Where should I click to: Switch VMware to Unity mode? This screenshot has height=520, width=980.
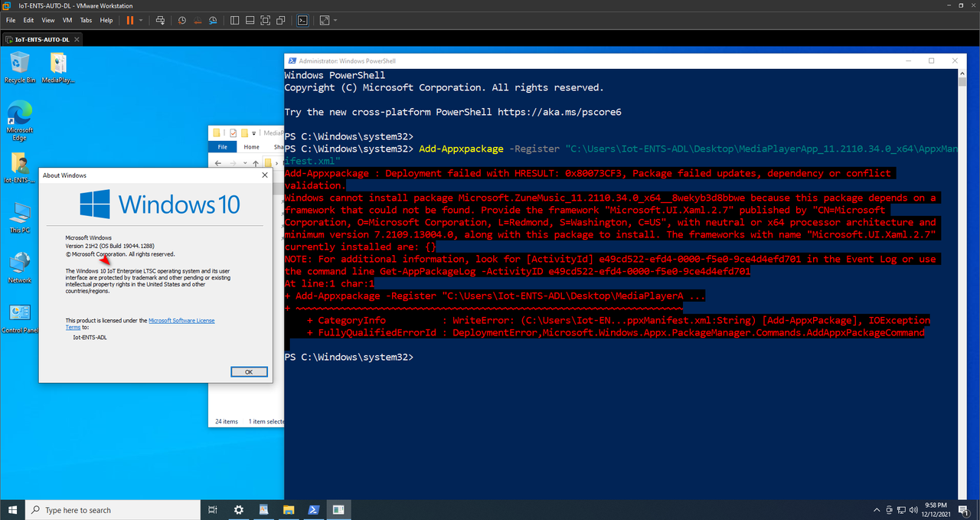click(280, 20)
